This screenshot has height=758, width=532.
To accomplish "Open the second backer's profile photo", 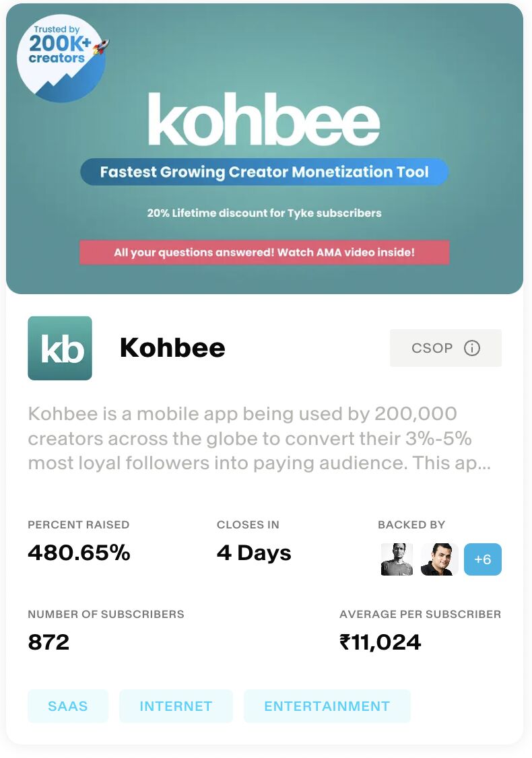I will [439, 559].
